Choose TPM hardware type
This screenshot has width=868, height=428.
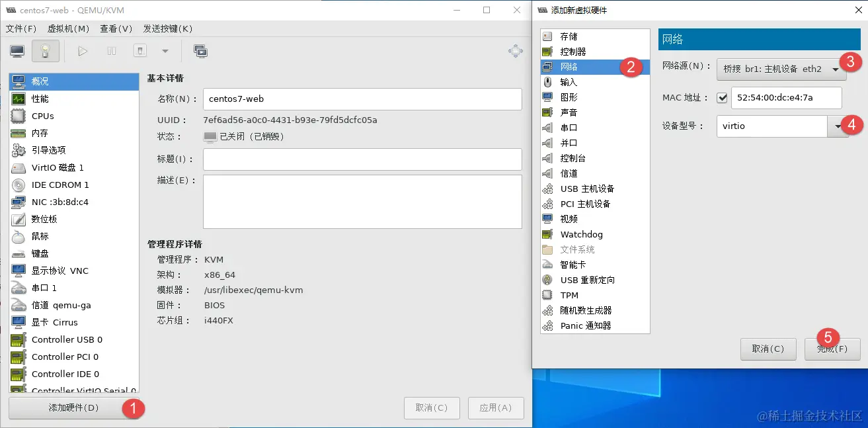[595, 295]
